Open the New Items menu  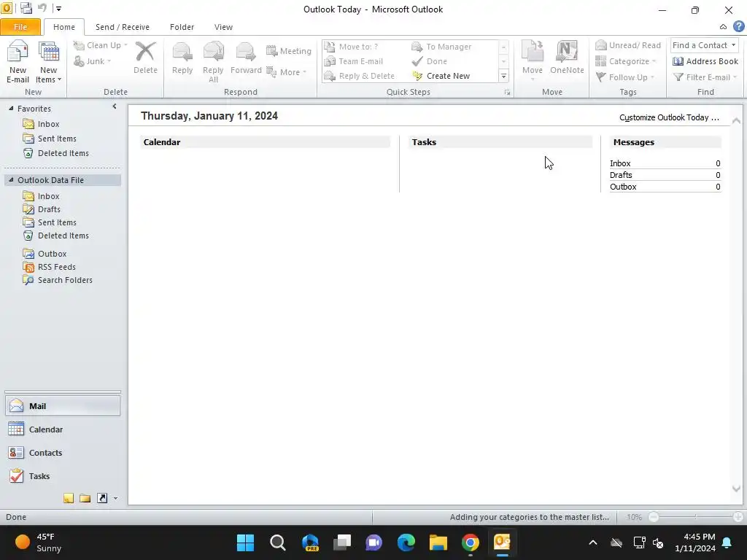48,62
